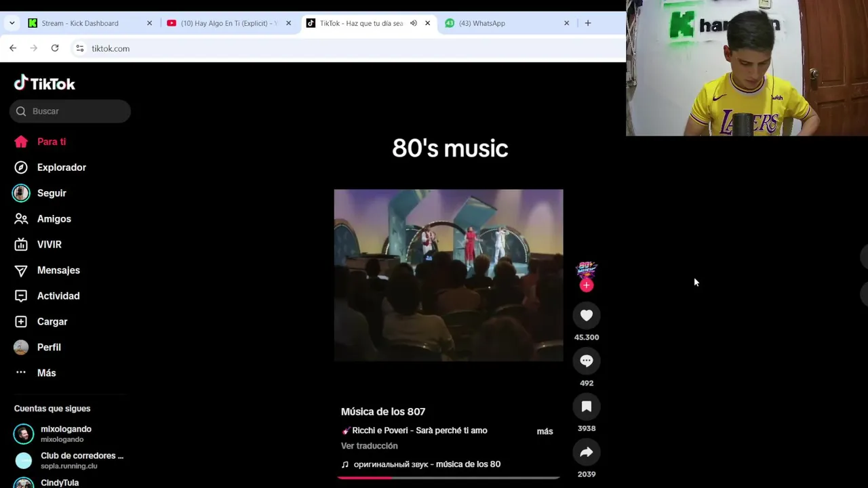Screen dimensions: 868x488
Task: Open creator's 80's avatar
Action: pyautogui.click(x=587, y=270)
